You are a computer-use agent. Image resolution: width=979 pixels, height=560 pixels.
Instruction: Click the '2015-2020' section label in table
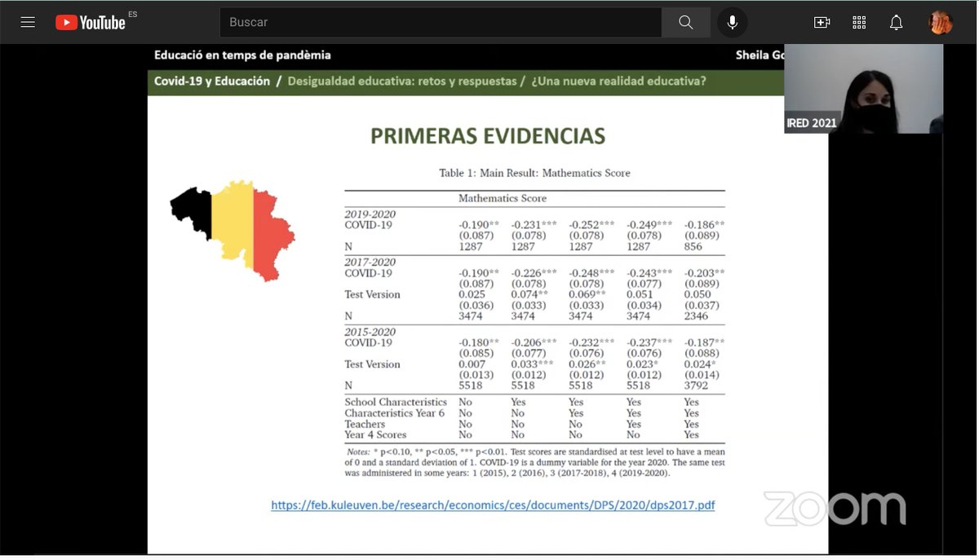[x=370, y=332]
